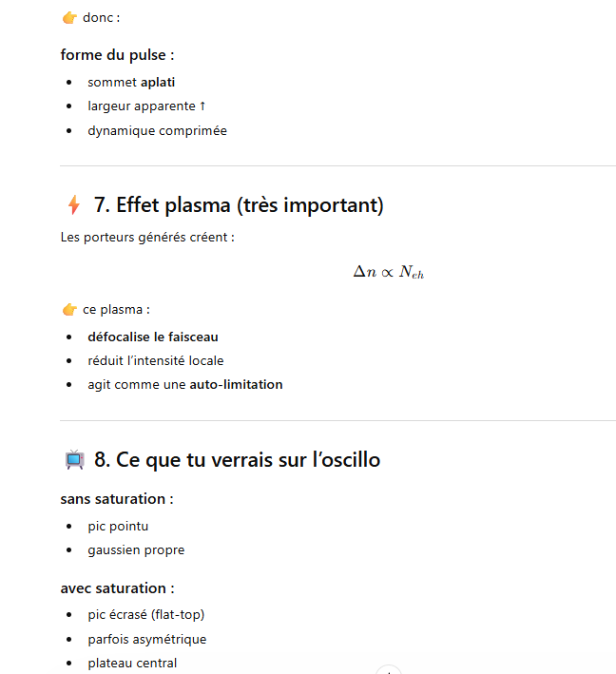Click pointing hand emoji before "ce plasma"
Viewport: 616px width, 674px height.
pyautogui.click(x=69, y=309)
